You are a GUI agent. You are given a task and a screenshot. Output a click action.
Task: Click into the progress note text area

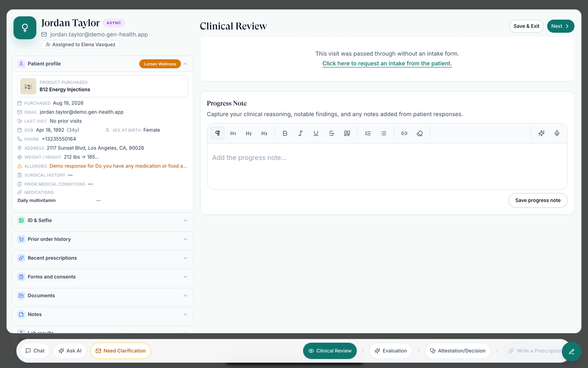tap(387, 166)
